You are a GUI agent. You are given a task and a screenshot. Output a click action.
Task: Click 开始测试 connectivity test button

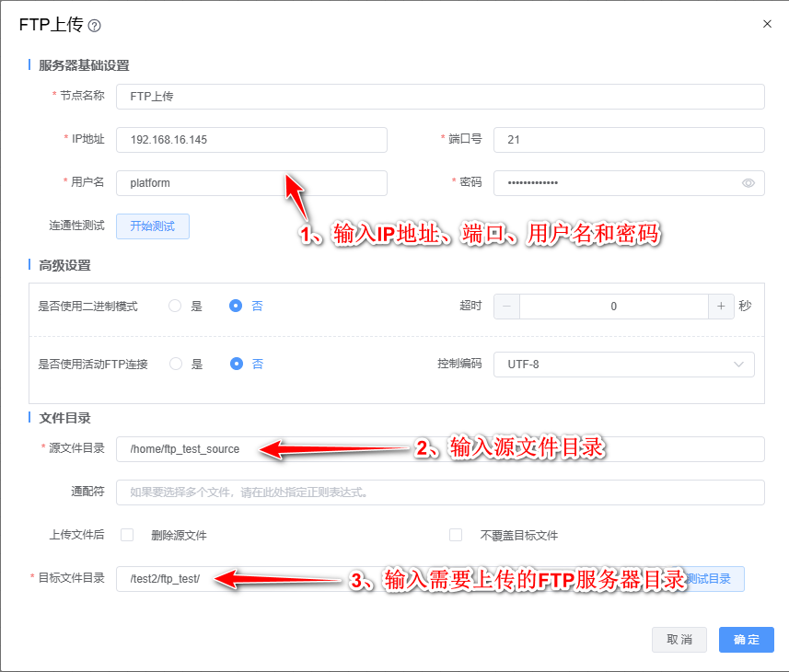click(152, 226)
